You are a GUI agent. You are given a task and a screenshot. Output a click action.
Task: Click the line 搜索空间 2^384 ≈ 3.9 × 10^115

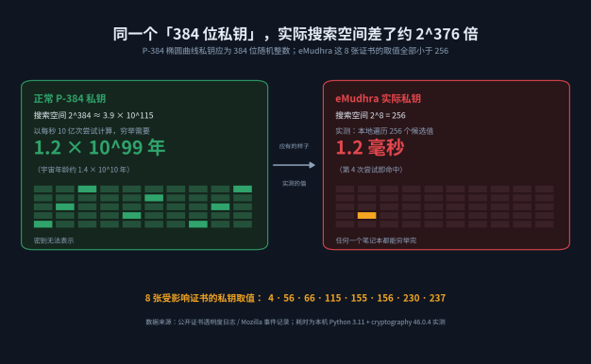click(x=93, y=115)
